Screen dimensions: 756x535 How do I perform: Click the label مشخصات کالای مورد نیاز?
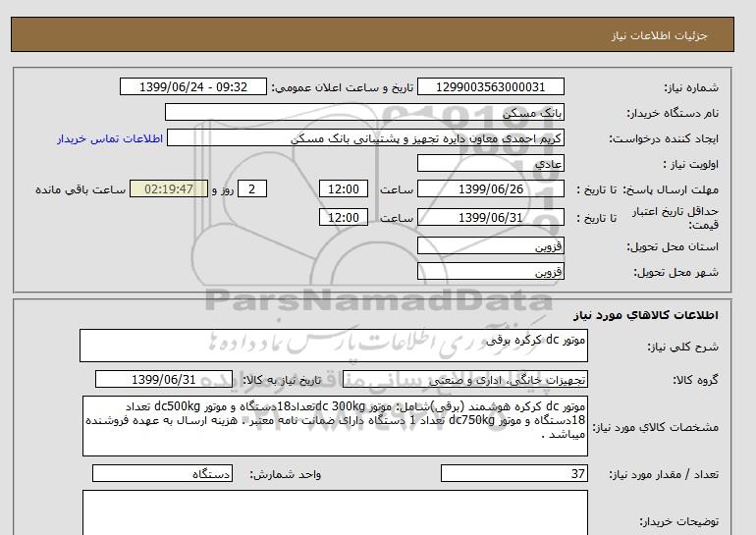point(656,427)
